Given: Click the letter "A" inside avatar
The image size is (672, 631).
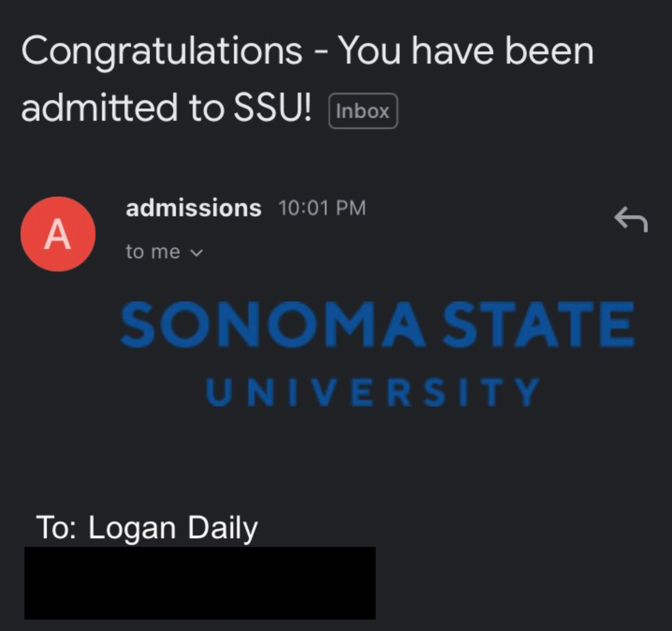Looking at the screenshot, I should coord(58,235).
